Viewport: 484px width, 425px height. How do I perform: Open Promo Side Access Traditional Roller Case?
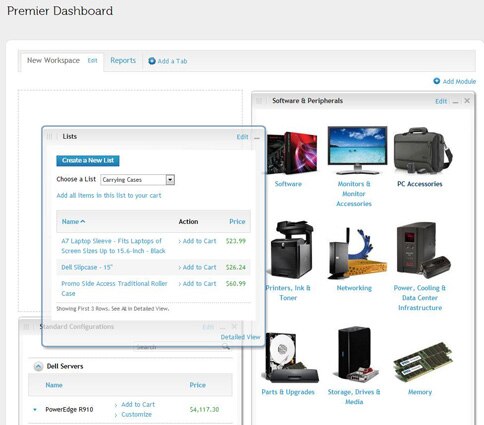[114, 289]
